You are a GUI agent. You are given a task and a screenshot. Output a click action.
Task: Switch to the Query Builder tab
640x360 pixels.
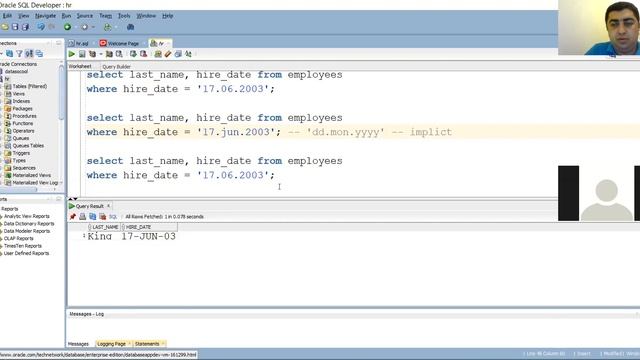116,67
